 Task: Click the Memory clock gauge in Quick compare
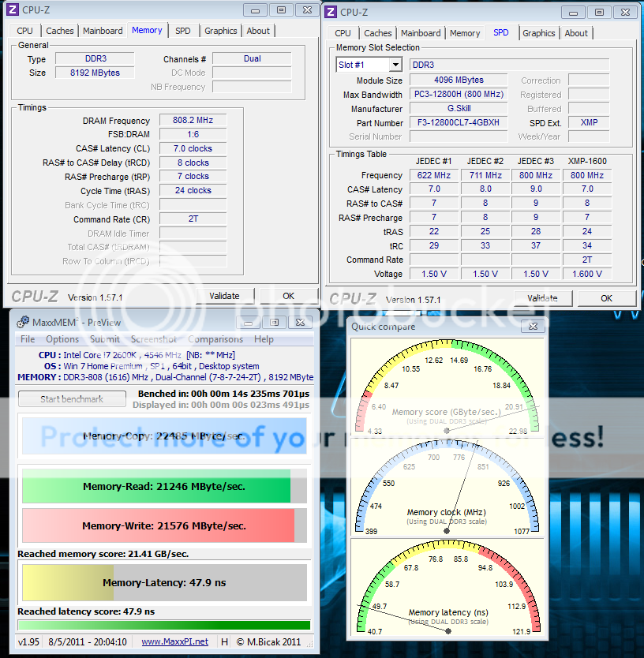point(447,488)
